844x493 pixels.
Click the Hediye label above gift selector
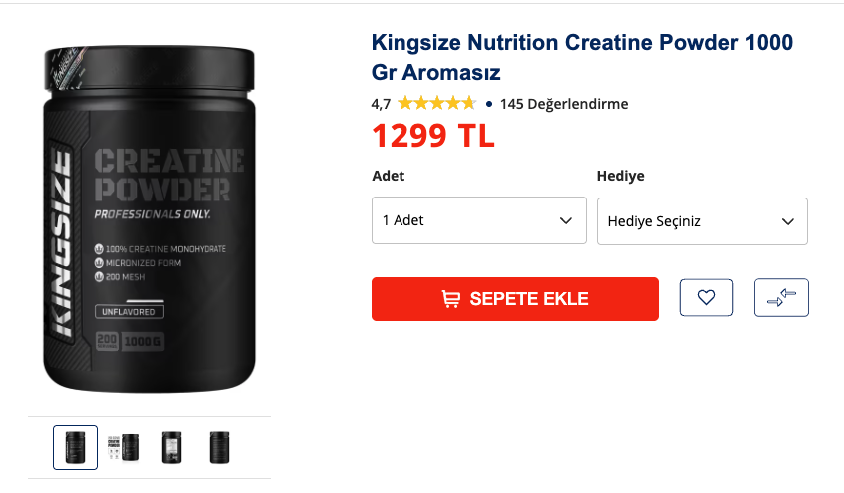click(620, 176)
